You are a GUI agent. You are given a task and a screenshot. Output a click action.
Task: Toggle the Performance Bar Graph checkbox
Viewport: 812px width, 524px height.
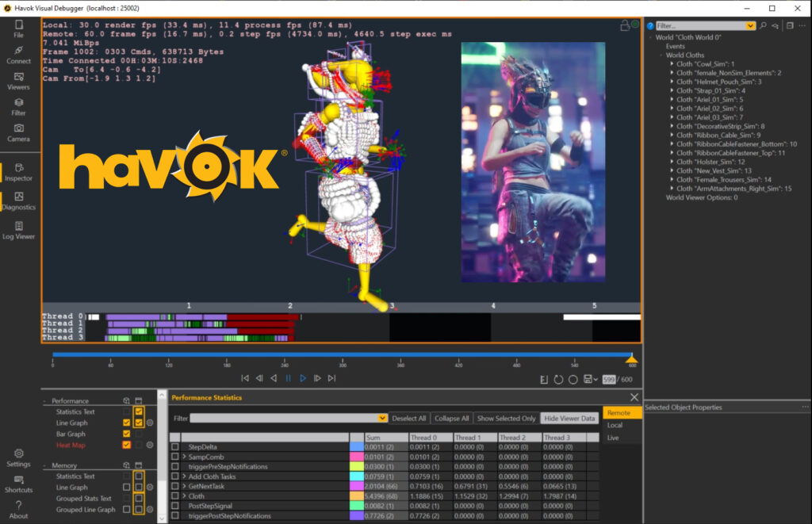pyautogui.click(x=126, y=434)
